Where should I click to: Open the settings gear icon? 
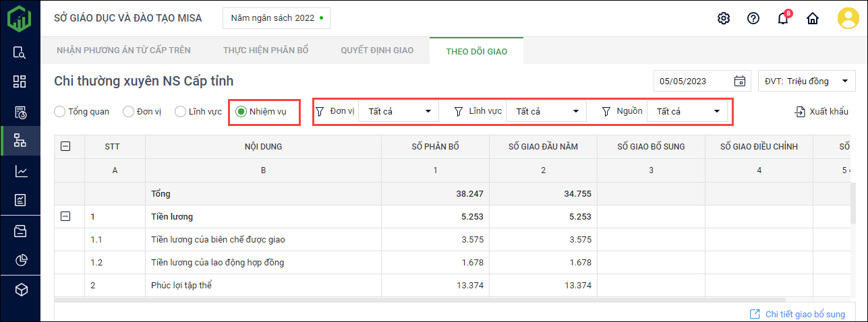[x=724, y=18]
